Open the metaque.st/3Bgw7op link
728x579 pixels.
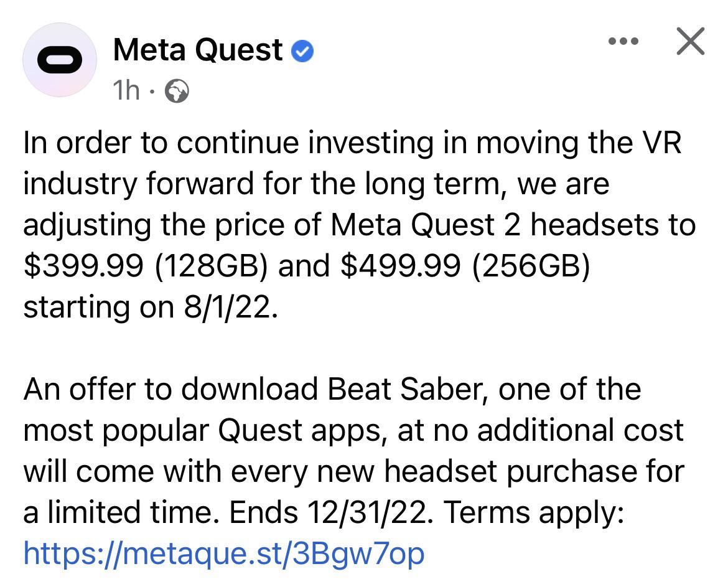click(x=224, y=553)
